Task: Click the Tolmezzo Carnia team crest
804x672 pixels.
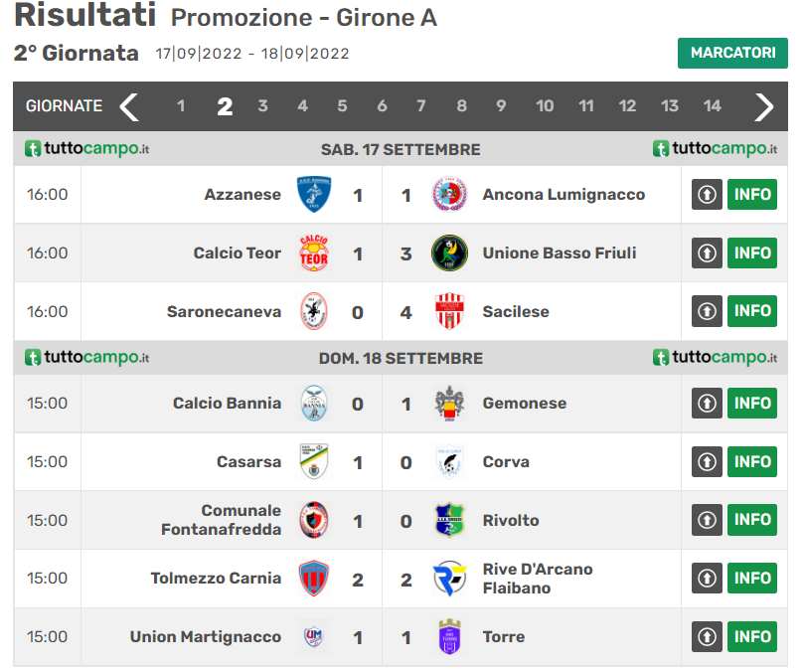Action: pos(314,579)
